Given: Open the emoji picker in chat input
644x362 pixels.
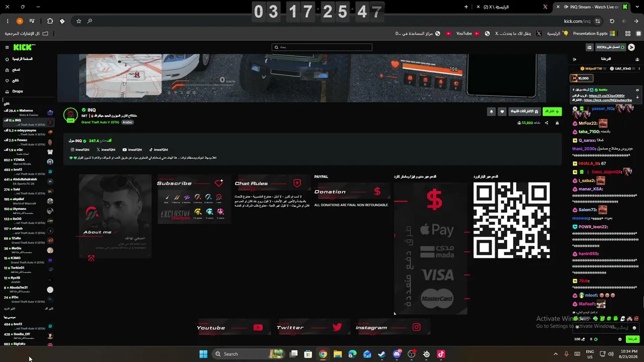Looking at the screenshot, I should click(x=634, y=328).
